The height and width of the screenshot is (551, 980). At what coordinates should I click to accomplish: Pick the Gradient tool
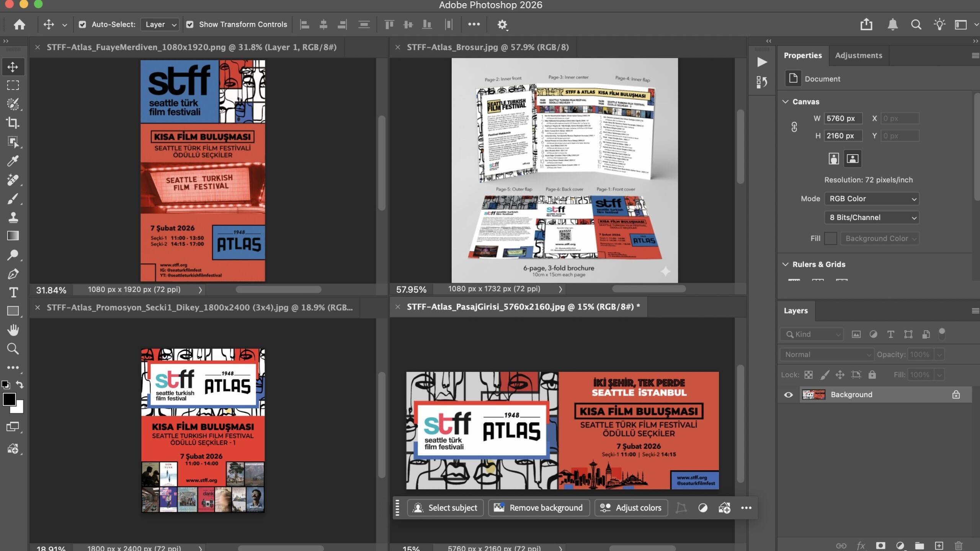coord(13,236)
